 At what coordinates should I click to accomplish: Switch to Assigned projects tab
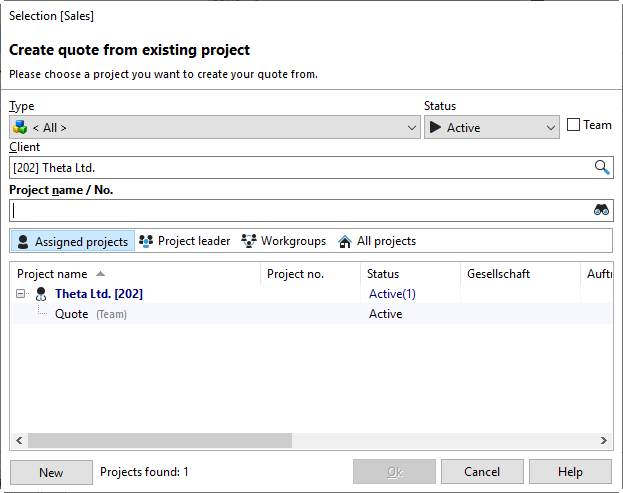(72, 241)
